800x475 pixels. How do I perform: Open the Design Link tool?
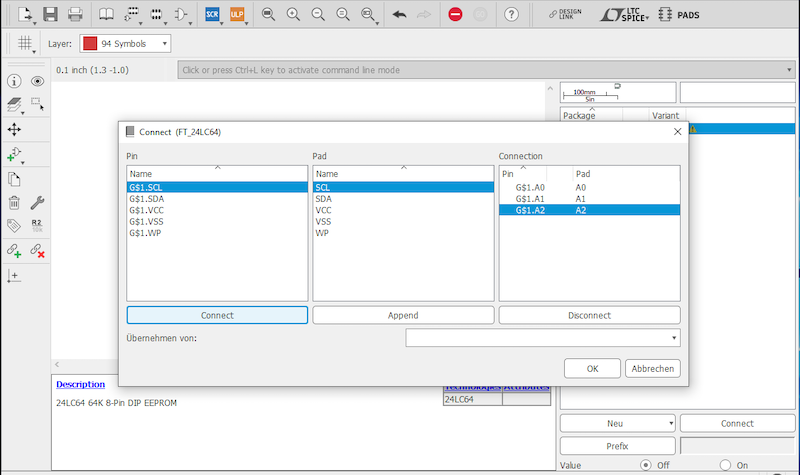tap(565, 14)
